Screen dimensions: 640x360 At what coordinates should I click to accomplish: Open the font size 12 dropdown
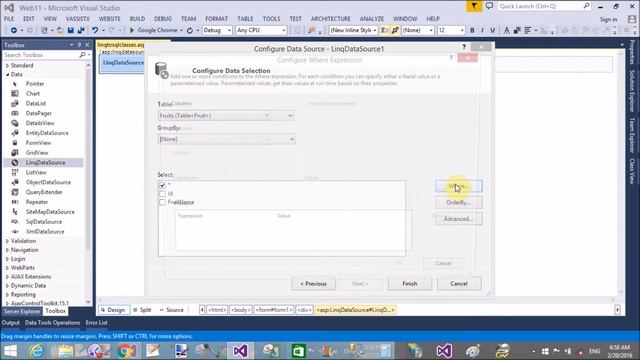pos(451,31)
